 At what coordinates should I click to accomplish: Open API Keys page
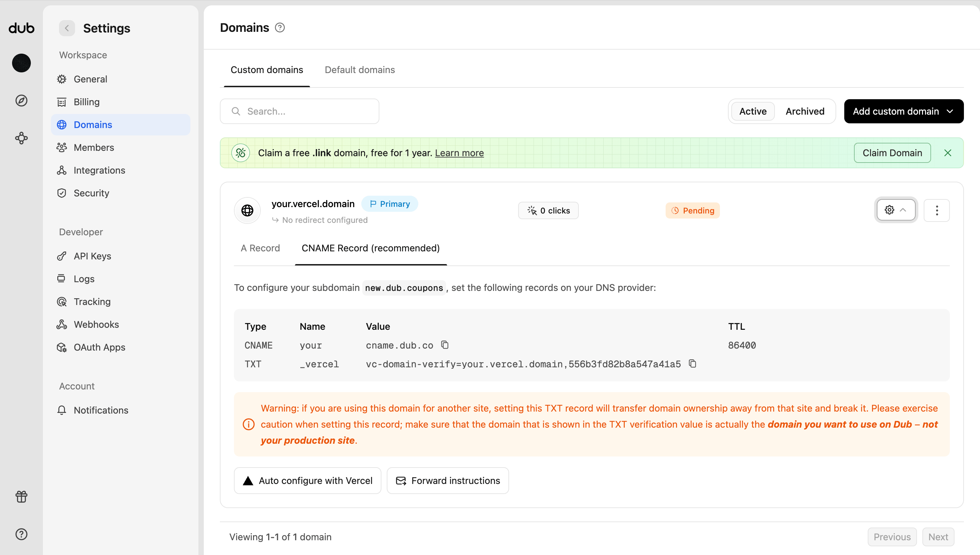point(120,256)
